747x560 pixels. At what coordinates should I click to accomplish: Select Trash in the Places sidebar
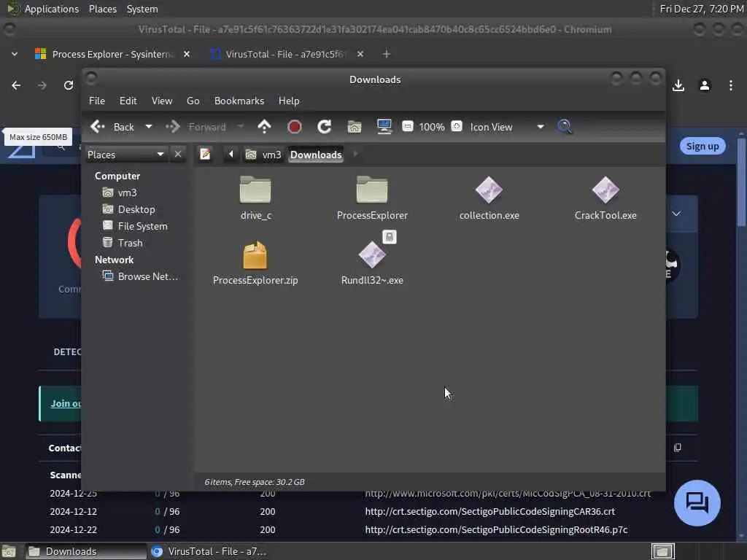coord(123,243)
